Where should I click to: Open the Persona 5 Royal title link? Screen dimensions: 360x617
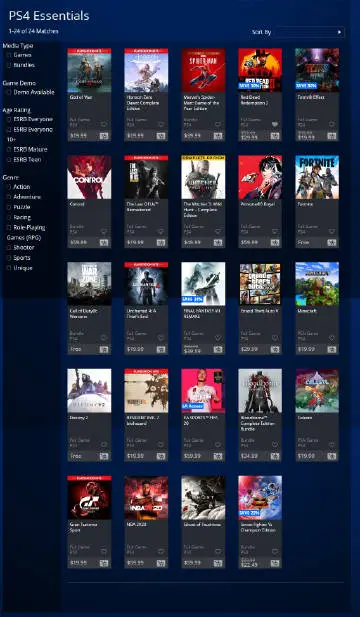(257, 204)
